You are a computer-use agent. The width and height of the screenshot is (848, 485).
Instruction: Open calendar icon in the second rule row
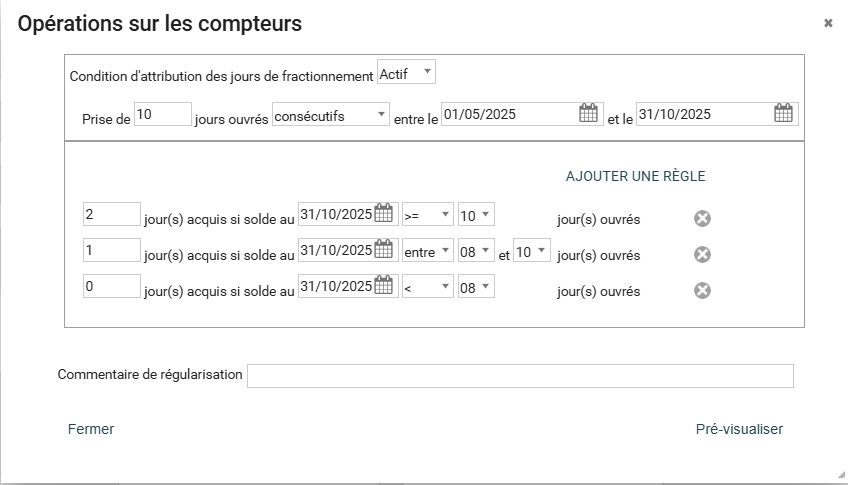point(384,250)
